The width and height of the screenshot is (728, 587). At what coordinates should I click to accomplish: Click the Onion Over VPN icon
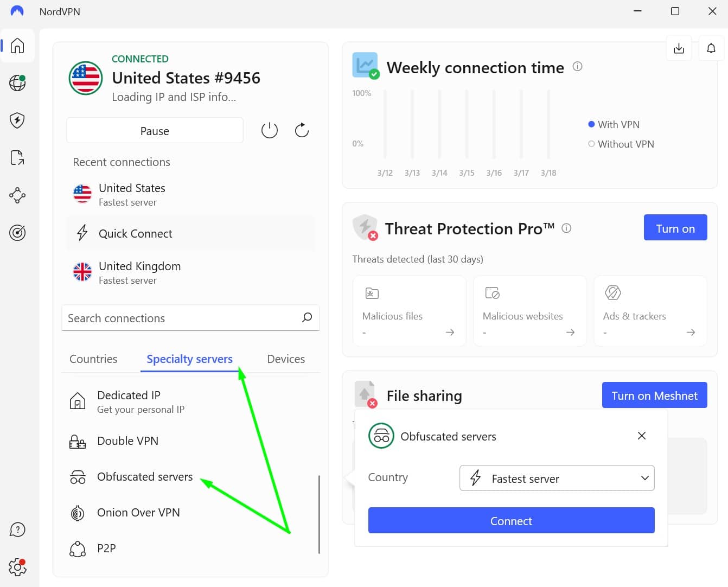(x=78, y=513)
